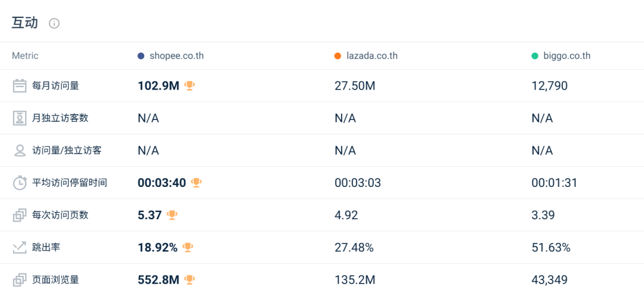Click the trophy icon next to 552.8M
The image size is (644, 292).
[x=190, y=279]
